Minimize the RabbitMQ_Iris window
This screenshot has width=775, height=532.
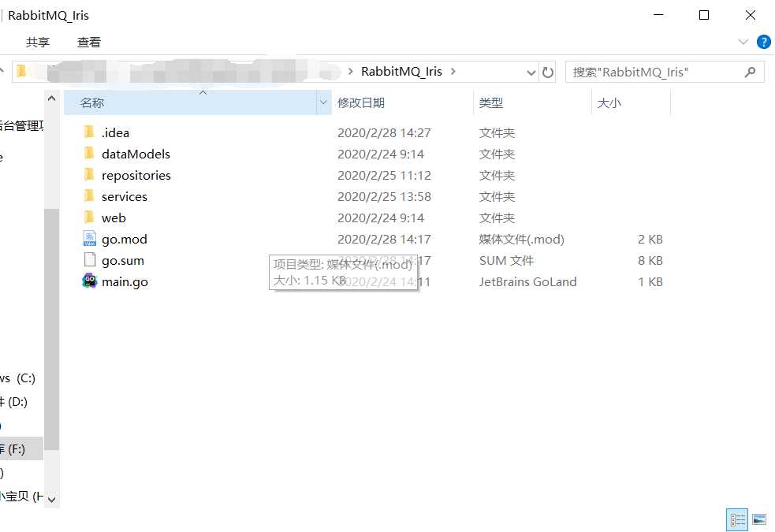pyautogui.click(x=658, y=15)
